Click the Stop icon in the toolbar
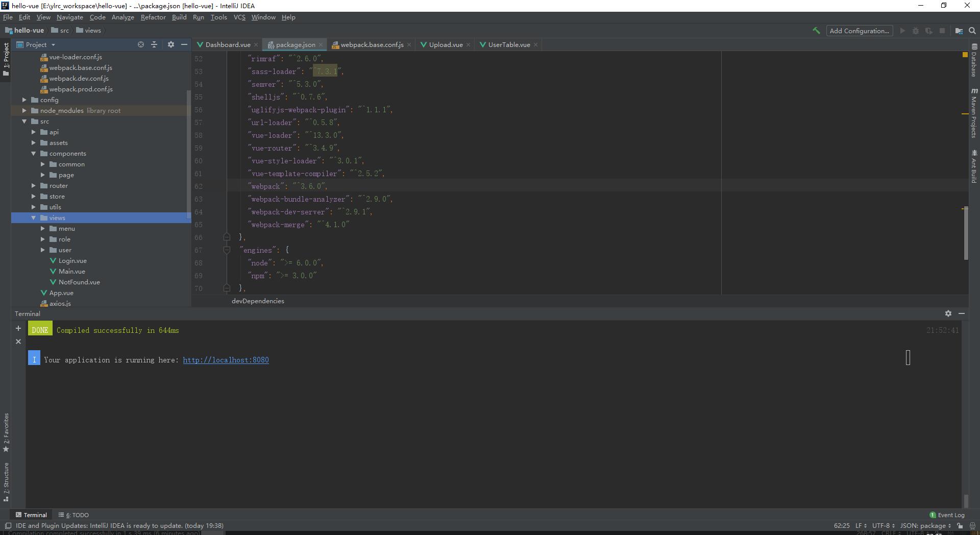Image resolution: width=980 pixels, height=535 pixels. click(x=942, y=31)
